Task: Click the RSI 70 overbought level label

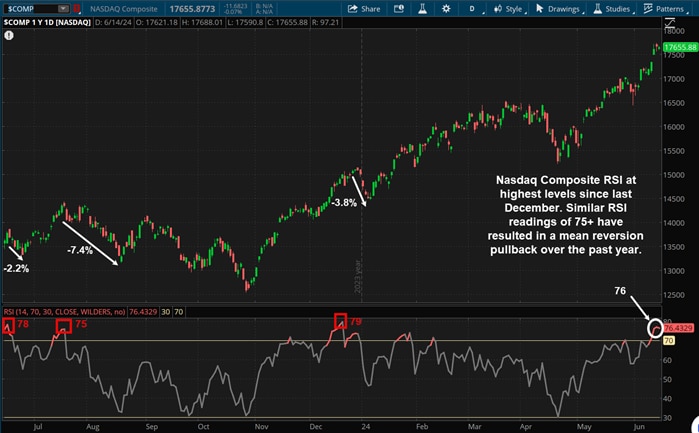Action: pyautogui.click(x=668, y=341)
